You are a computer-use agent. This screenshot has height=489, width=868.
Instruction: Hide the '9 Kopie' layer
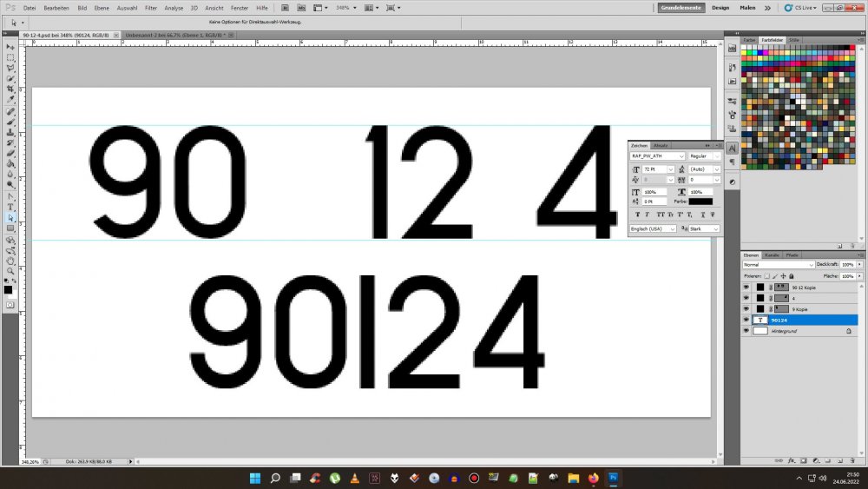746,309
